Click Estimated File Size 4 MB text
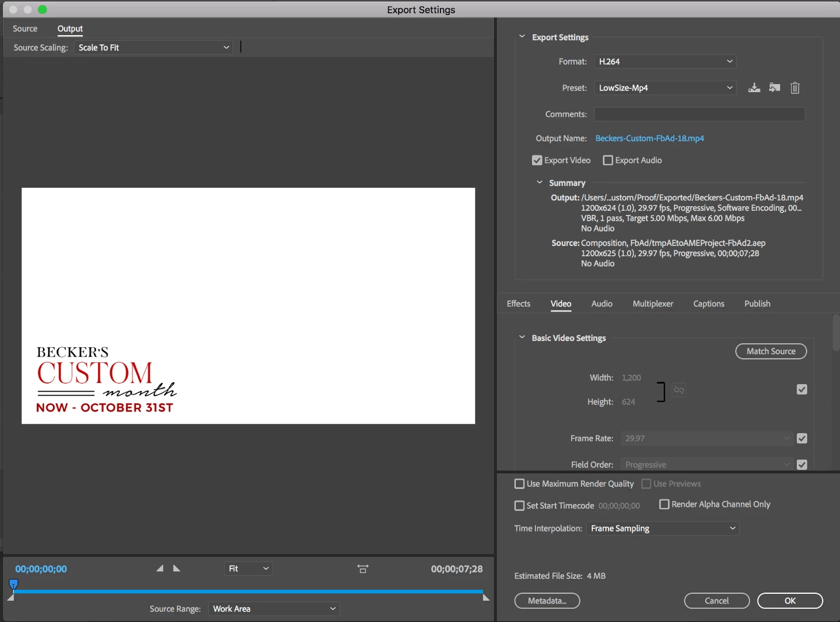Screen dimensions: 840x622 pos(560,576)
